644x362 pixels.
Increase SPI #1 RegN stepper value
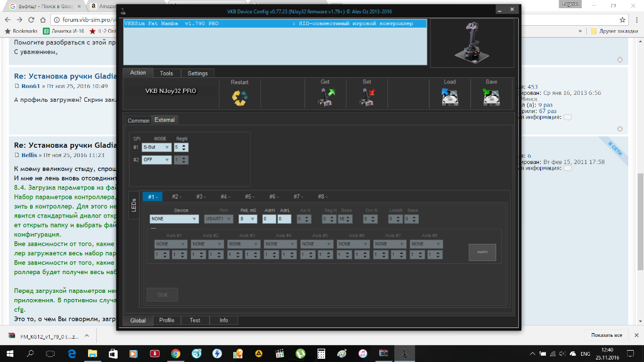(x=184, y=145)
